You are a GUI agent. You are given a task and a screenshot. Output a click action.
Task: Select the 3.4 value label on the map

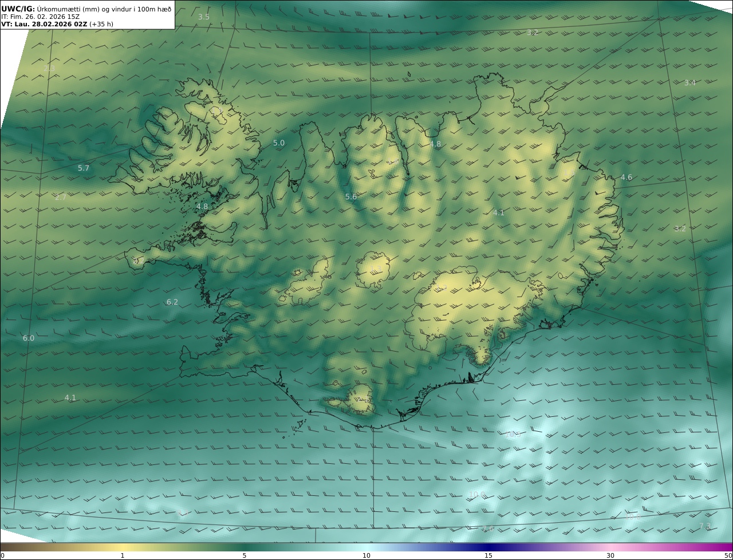(x=690, y=83)
